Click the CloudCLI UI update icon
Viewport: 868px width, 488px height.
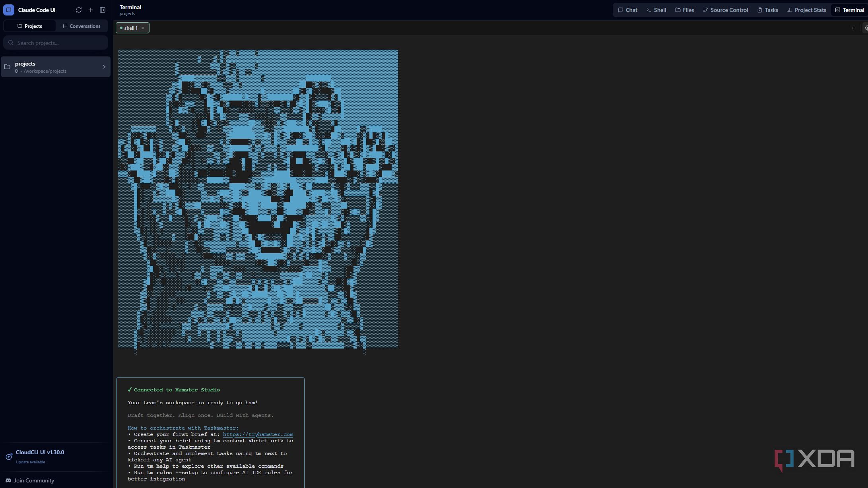click(9, 457)
